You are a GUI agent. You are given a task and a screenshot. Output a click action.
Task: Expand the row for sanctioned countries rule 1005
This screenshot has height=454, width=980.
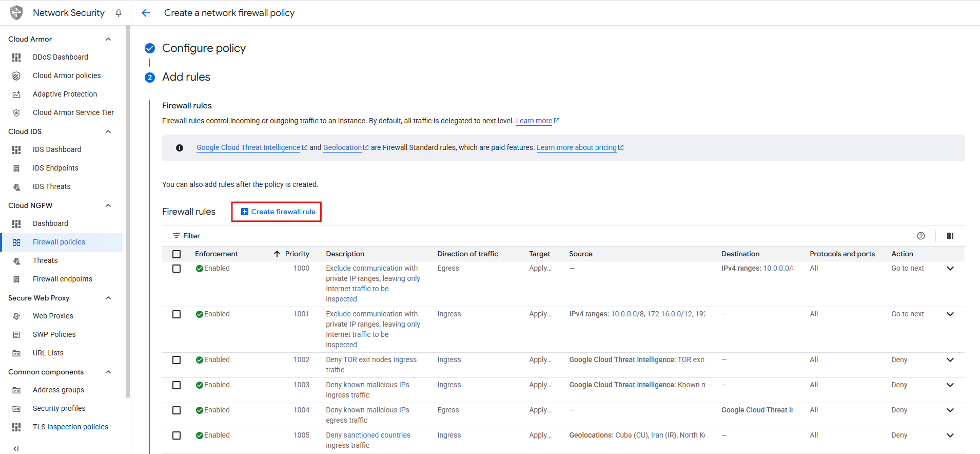pos(950,436)
